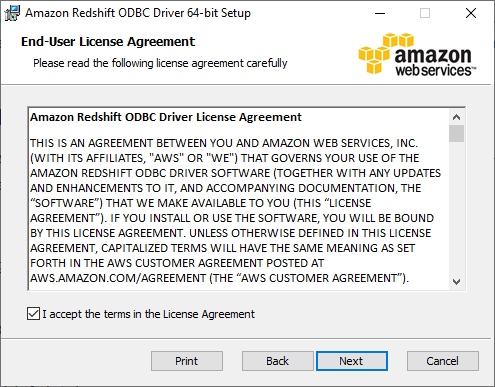Click the disabled maximize button
Viewport: 495px width, 387px height.
pyautogui.click(x=425, y=13)
